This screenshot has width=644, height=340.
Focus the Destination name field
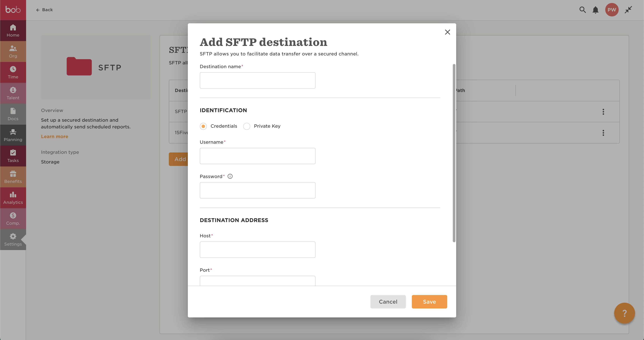click(257, 80)
